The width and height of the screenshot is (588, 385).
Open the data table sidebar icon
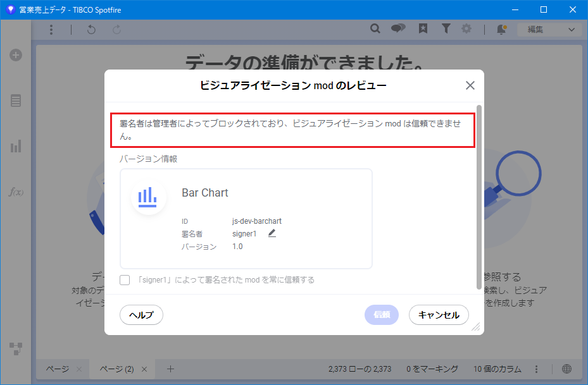(16, 101)
